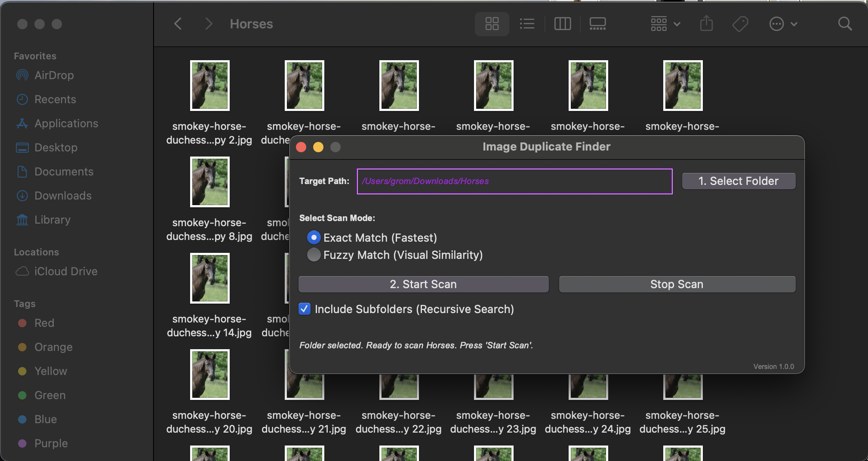Filter by the Red tag
This screenshot has width=868, height=461.
44,323
